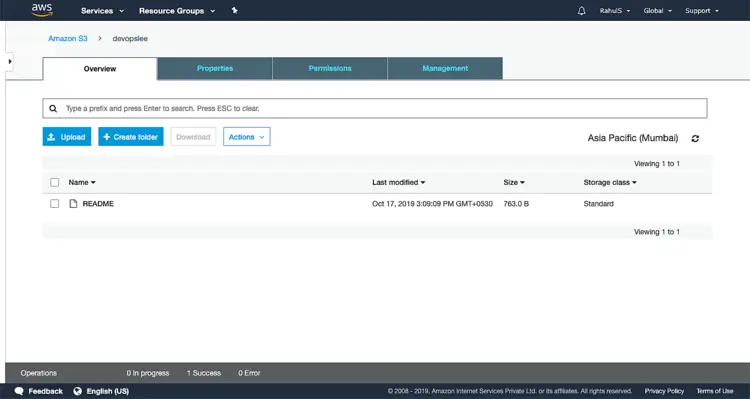Open the RahulS account menu
This screenshot has width=750, height=399.
click(615, 11)
